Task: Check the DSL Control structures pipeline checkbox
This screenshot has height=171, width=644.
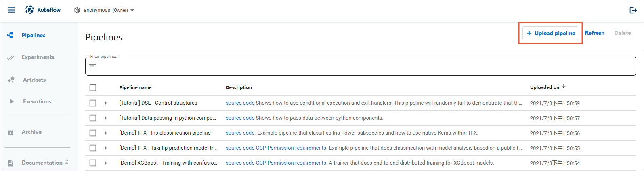Action: (x=93, y=103)
